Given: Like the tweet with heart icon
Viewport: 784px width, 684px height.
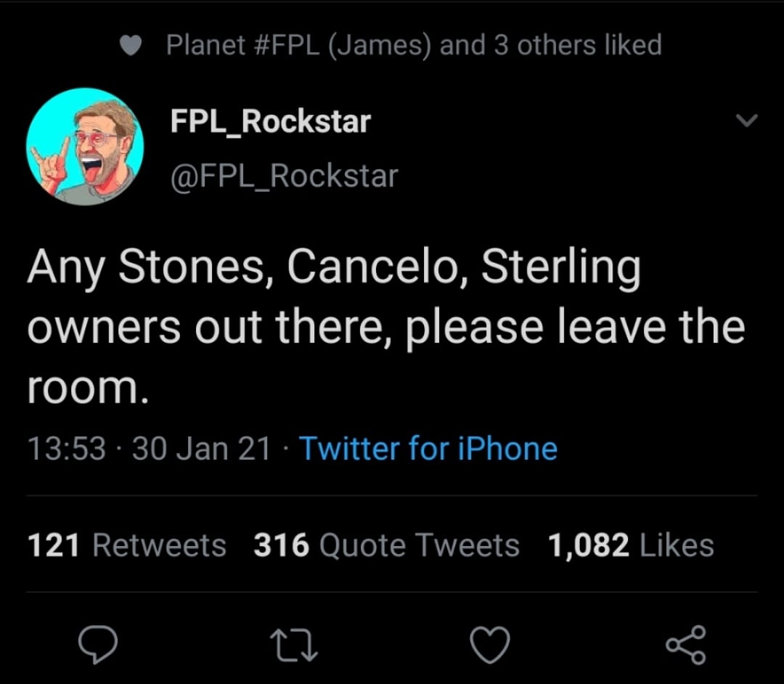Looking at the screenshot, I should (490, 645).
